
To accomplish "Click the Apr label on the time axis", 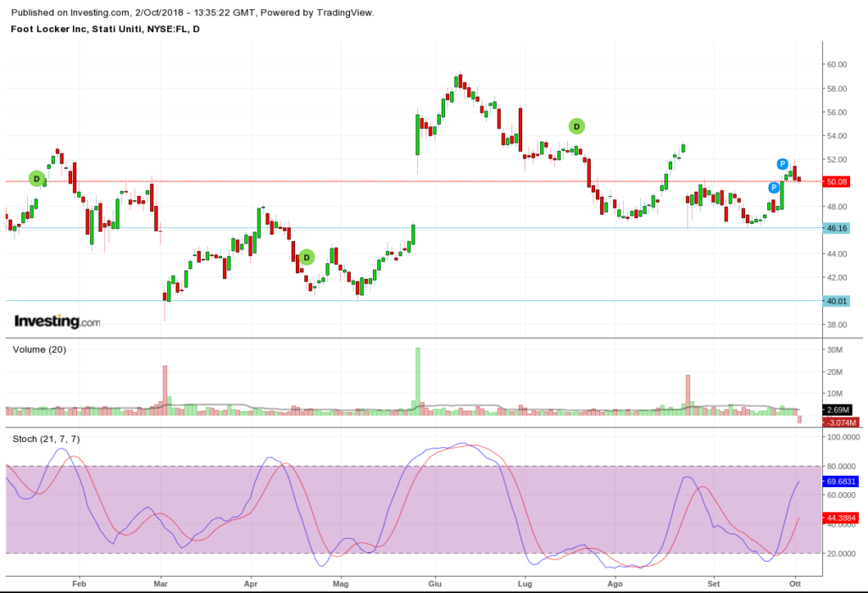I will pos(251,584).
